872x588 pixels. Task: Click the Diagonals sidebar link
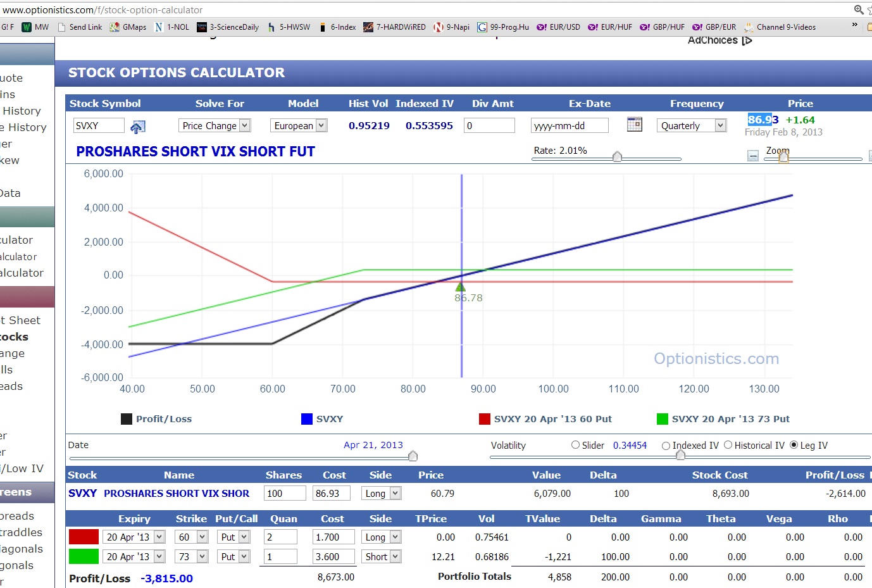click(22, 549)
